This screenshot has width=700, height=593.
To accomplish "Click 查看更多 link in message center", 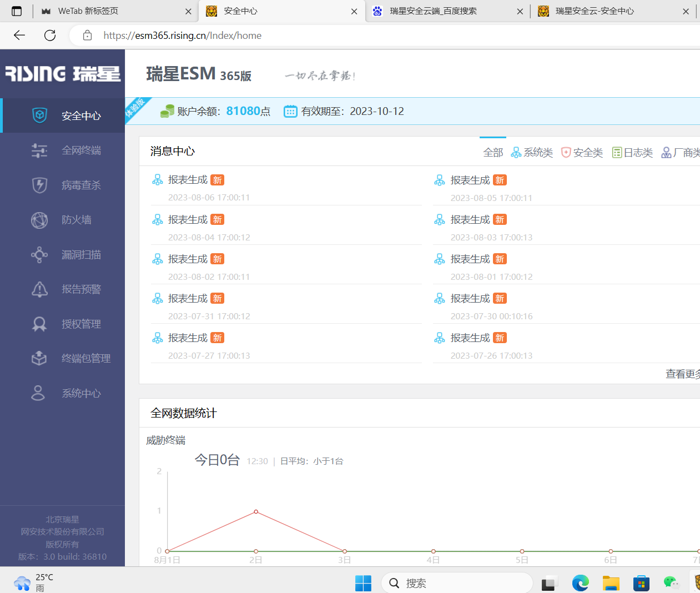I will (683, 374).
